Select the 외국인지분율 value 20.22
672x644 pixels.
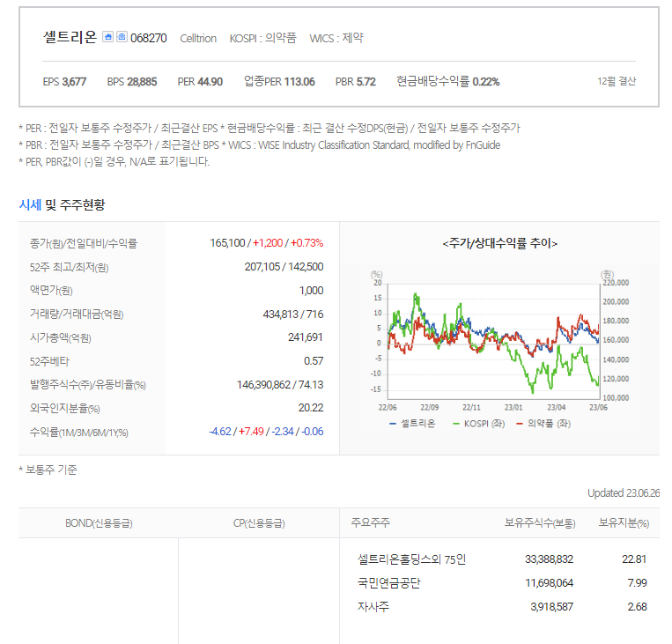(311, 408)
